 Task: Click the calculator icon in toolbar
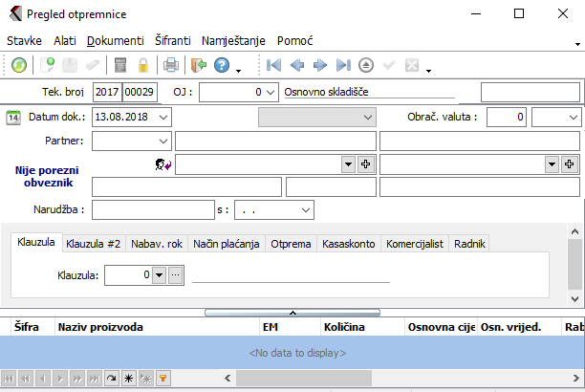coord(120,65)
